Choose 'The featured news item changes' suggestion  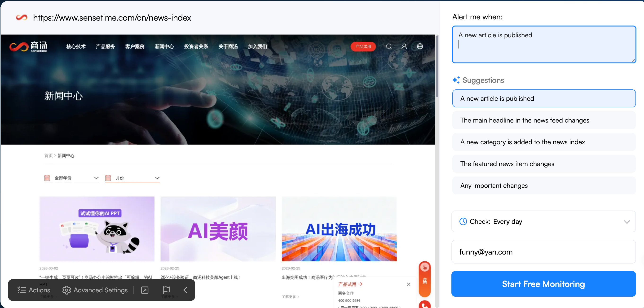click(543, 164)
